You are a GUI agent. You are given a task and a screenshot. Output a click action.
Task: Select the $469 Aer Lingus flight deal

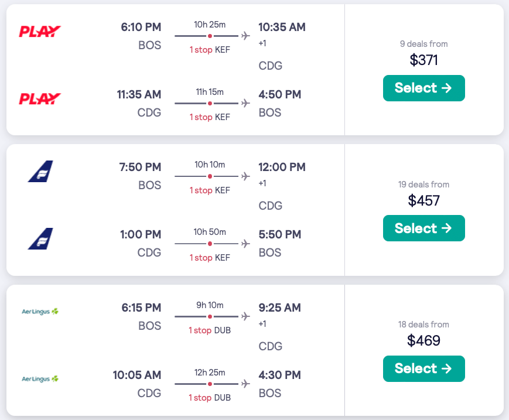click(423, 368)
